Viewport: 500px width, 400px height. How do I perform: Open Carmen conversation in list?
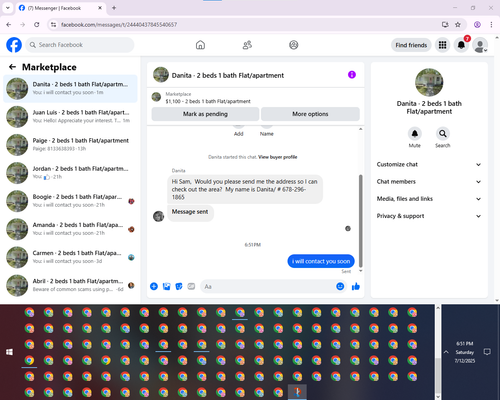[70, 257]
